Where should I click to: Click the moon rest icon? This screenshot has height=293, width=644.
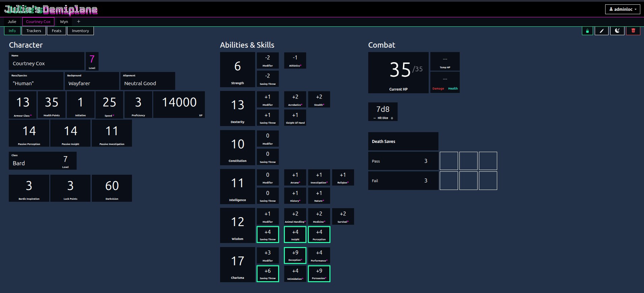pyautogui.click(x=617, y=31)
